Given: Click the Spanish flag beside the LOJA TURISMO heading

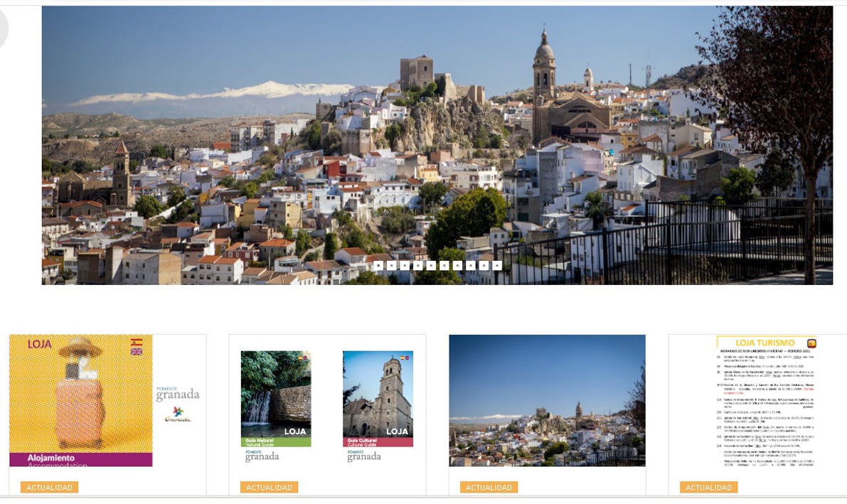Looking at the screenshot, I should point(812,343).
